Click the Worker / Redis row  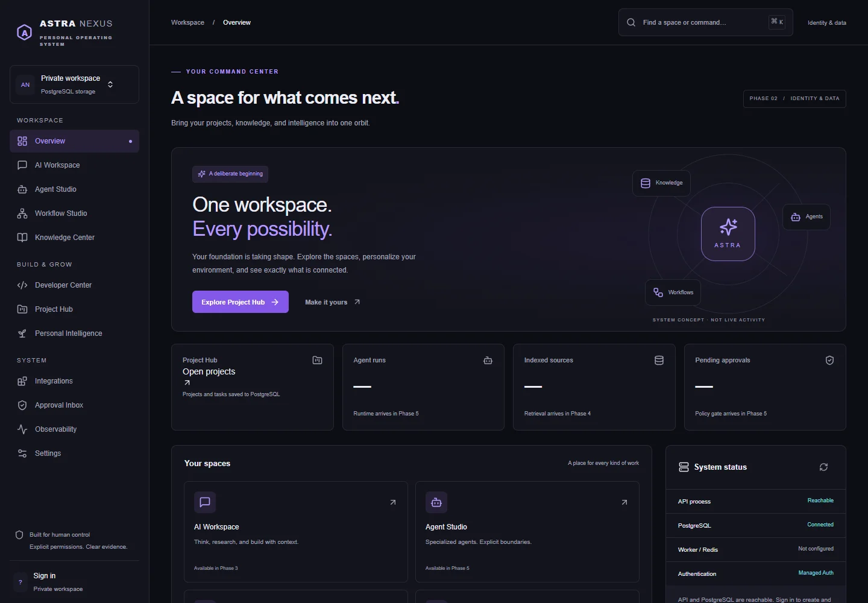pos(756,549)
